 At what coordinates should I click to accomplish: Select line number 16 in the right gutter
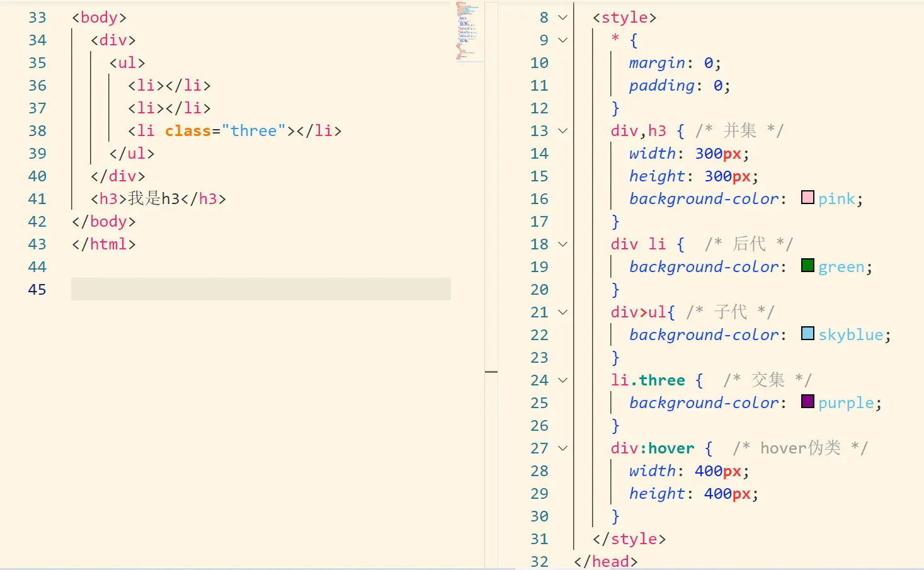[x=539, y=199]
